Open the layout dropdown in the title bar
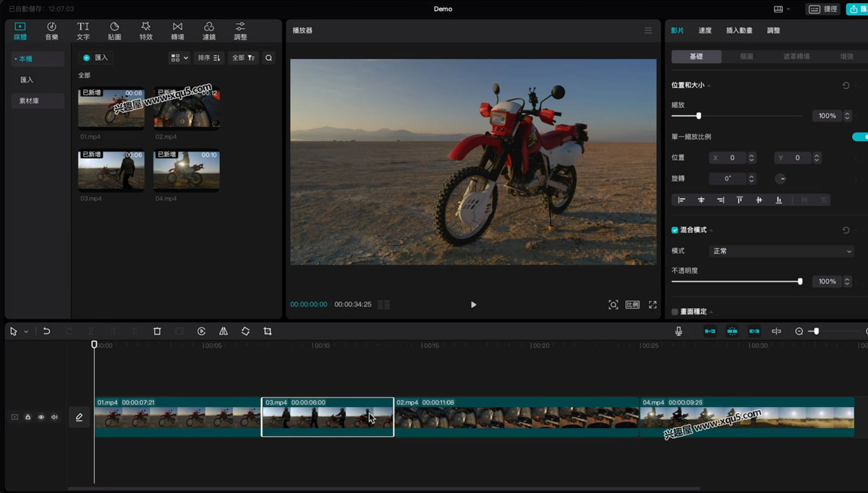 point(782,9)
